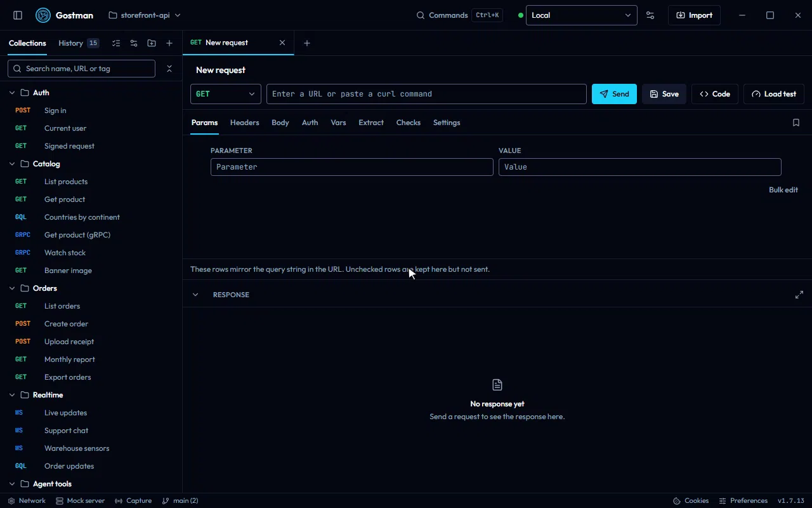Open the GET method dropdown
Image resolution: width=812 pixels, height=508 pixels.
226,94
